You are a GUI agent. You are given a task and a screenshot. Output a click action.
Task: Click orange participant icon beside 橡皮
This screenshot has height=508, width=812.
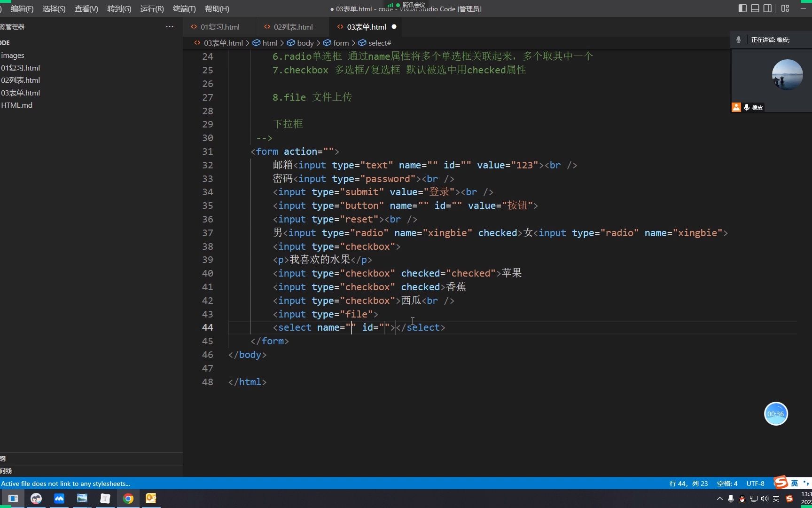click(x=736, y=108)
